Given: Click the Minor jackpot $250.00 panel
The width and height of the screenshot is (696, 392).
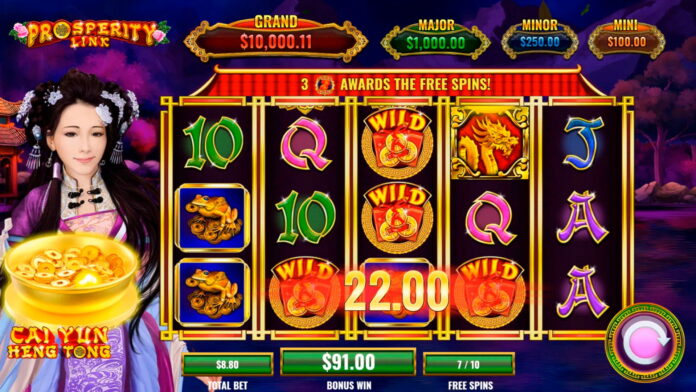Looking at the screenshot, I should (x=539, y=41).
